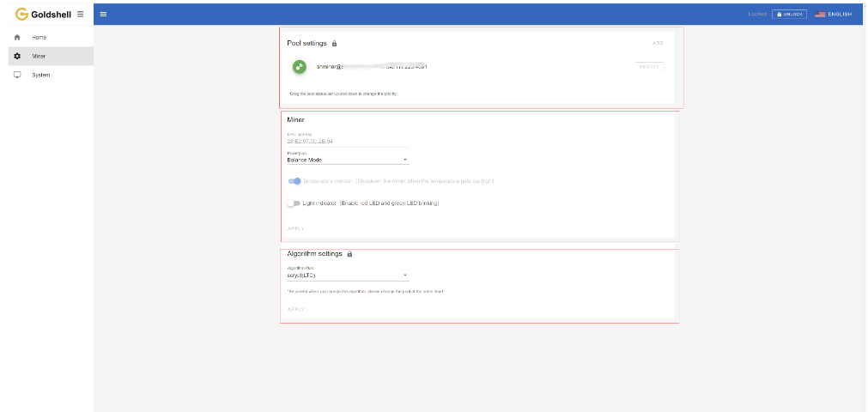
Task: Click the Miner gear icon
Action: point(17,57)
